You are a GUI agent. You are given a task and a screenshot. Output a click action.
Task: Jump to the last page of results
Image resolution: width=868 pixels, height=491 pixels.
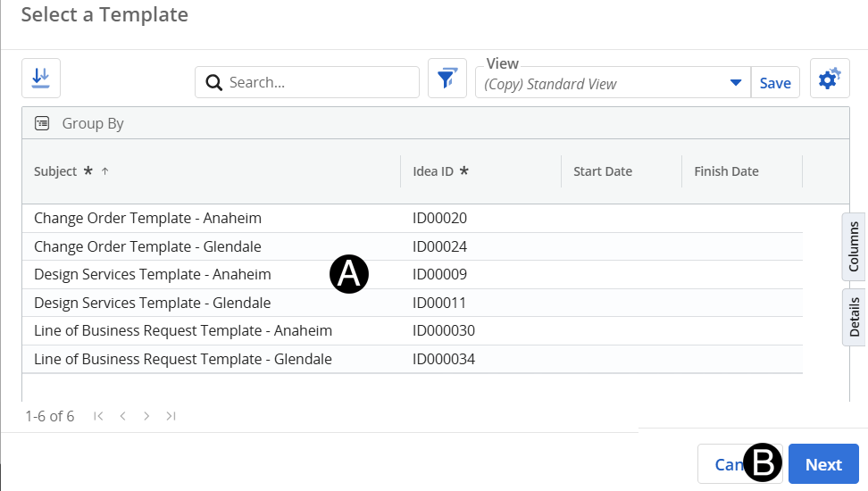(x=171, y=416)
